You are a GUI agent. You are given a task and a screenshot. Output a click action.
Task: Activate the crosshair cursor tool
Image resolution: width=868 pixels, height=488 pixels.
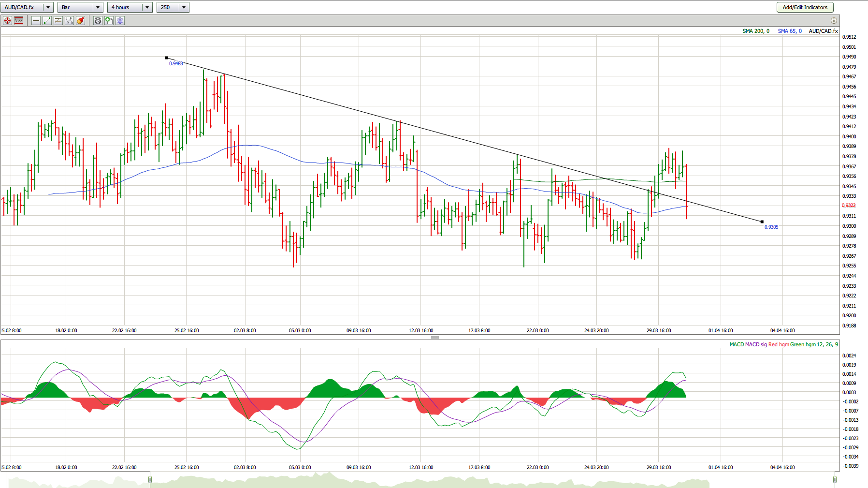tap(7, 21)
